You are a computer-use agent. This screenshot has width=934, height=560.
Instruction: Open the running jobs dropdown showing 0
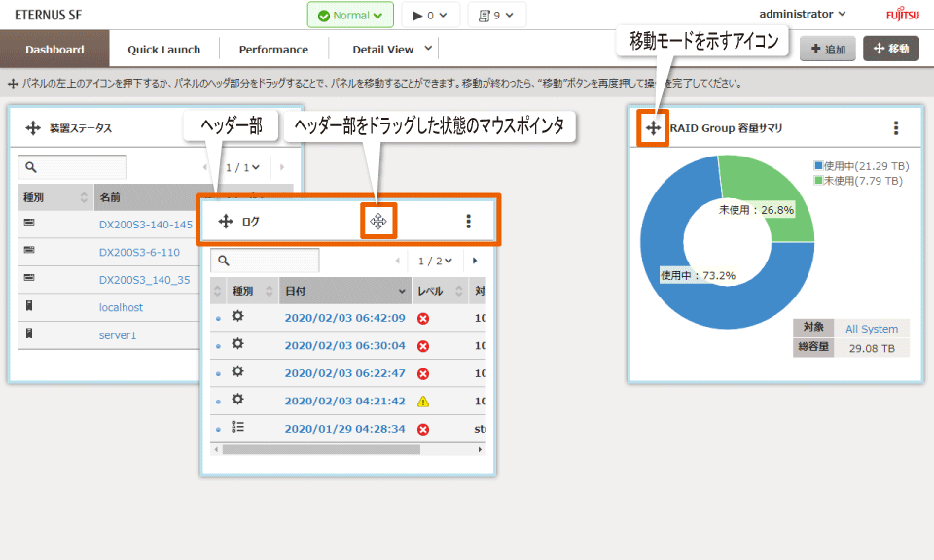click(x=430, y=15)
